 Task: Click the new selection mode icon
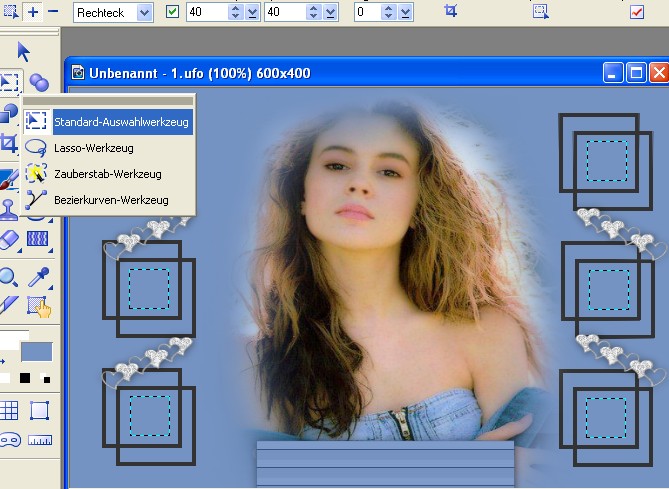pos(11,12)
